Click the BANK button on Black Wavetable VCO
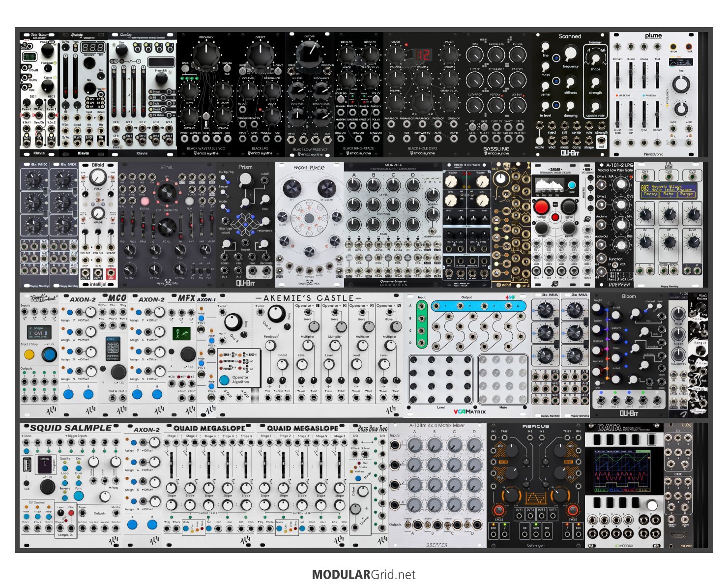 pyautogui.click(x=185, y=69)
